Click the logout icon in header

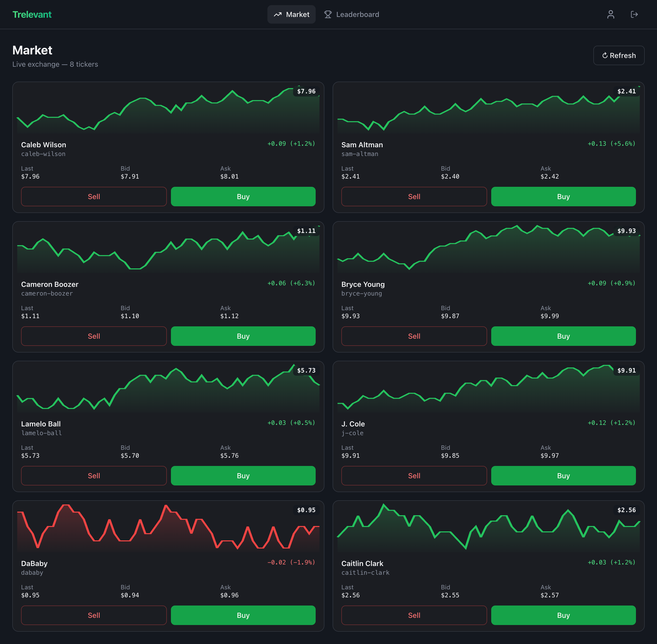click(x=634, y=15)
